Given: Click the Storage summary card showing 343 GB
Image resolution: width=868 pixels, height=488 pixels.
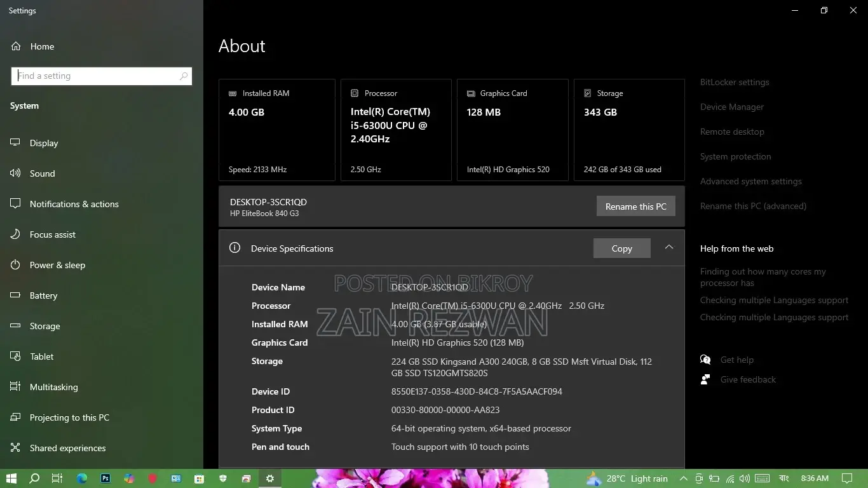Looking at the screenshot, I should coord(629,130).
